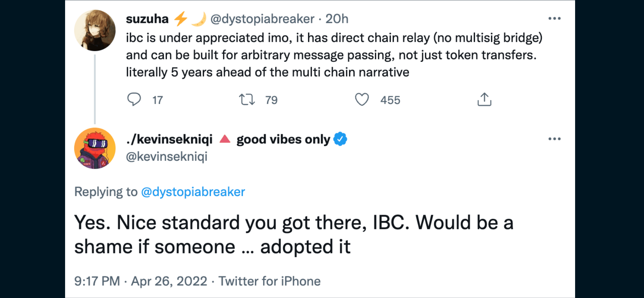Click the ./kevinsekniqi display name

coord(170,139)
